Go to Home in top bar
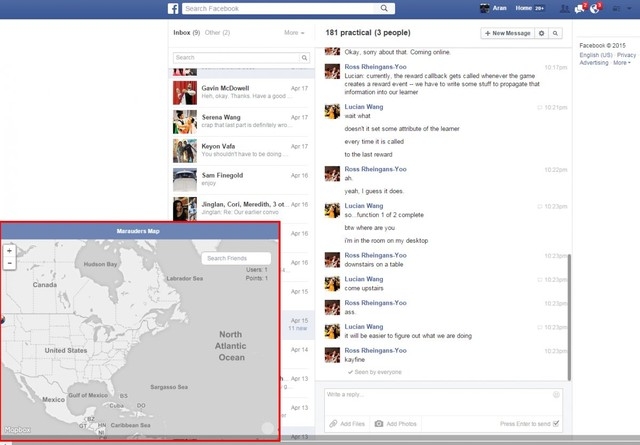This screenshot has height=445, width=640. click(x=523, y=8)
